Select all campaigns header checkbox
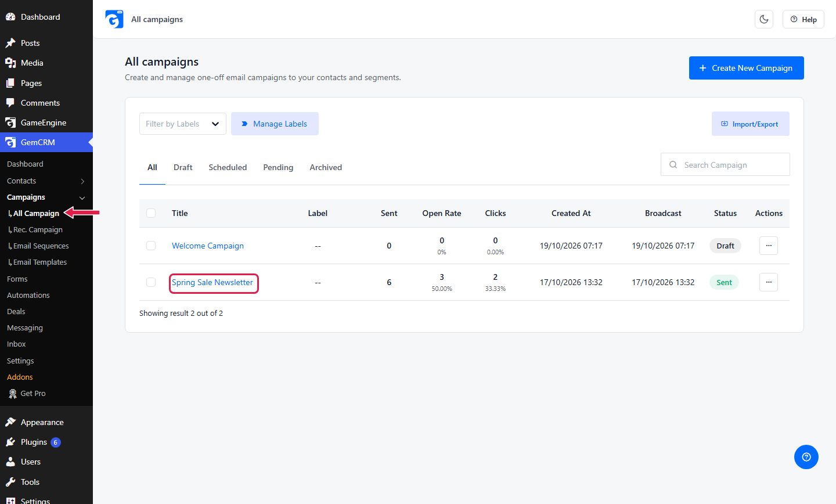The width and height of the screenshot is (836, 504). tap(151, 213)
